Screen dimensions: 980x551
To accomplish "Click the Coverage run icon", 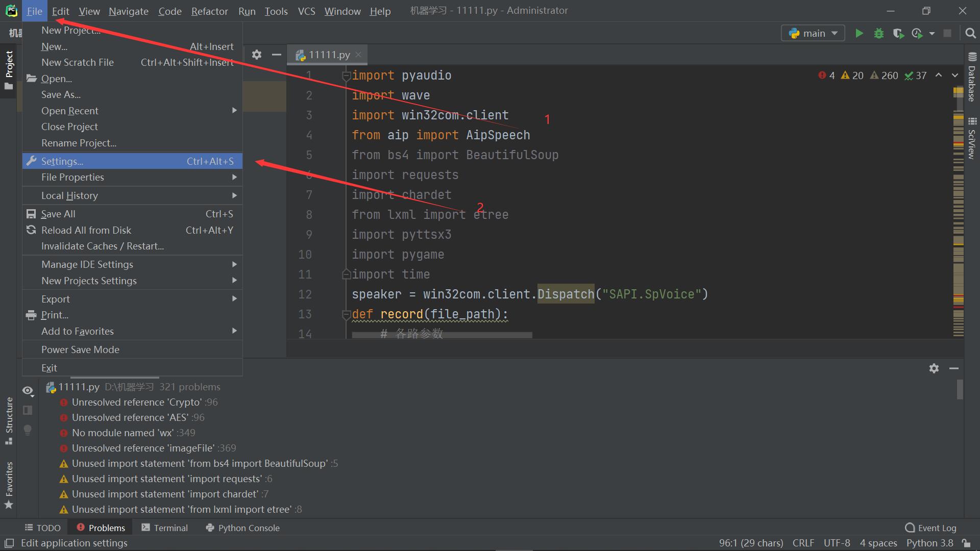I will tap(897, 32).
